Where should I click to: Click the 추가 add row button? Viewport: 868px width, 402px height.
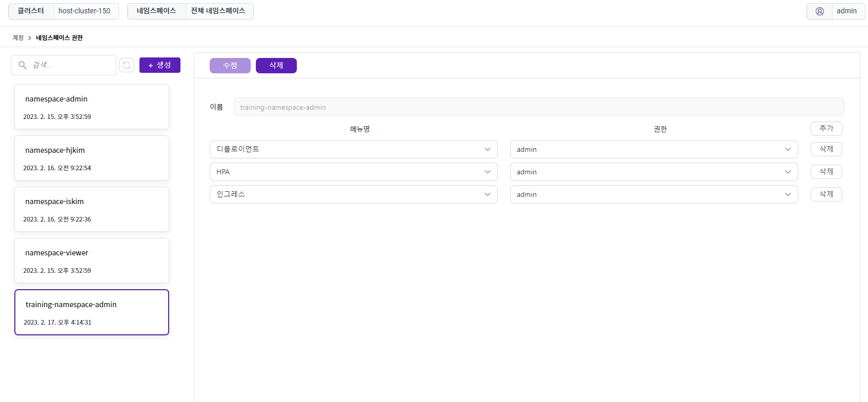point(826,129)
